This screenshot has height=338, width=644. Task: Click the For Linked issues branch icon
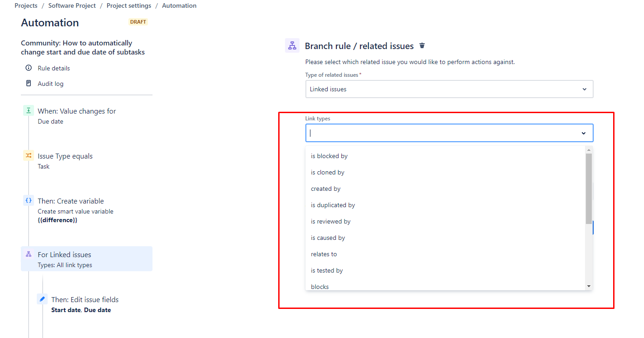point(29,254)
